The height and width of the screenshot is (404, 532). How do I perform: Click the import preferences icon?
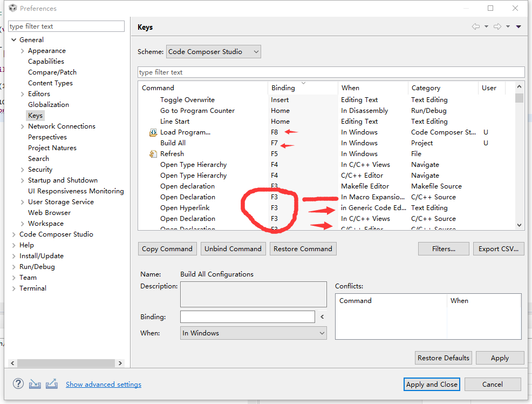tap(35, 384)
